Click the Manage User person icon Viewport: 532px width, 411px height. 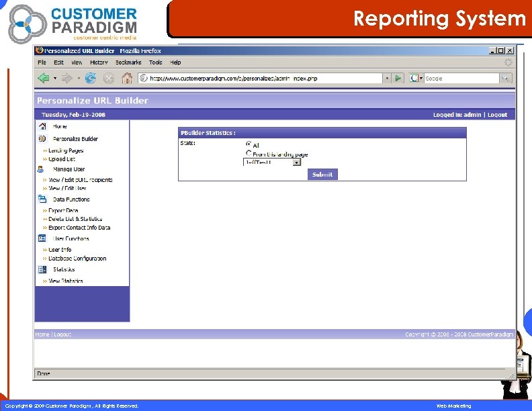[x=41, y=169]
